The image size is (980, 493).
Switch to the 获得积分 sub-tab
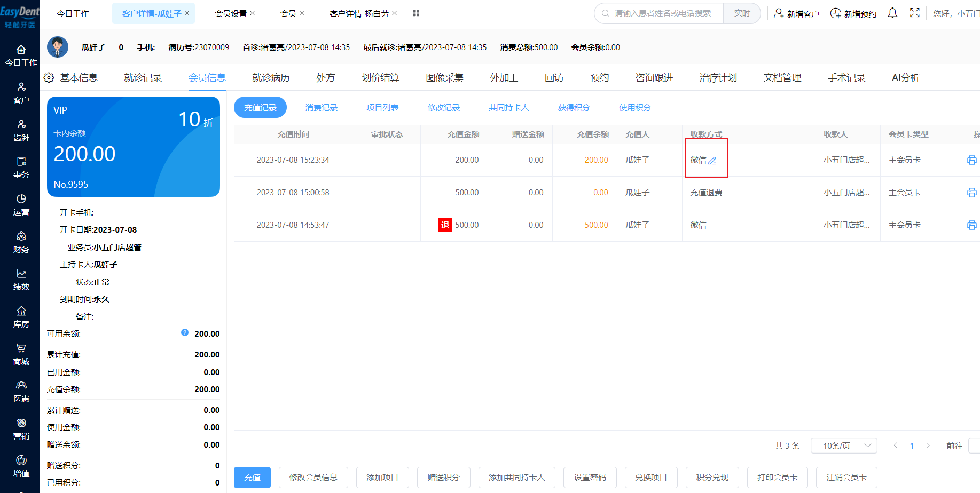pos(574,108)
